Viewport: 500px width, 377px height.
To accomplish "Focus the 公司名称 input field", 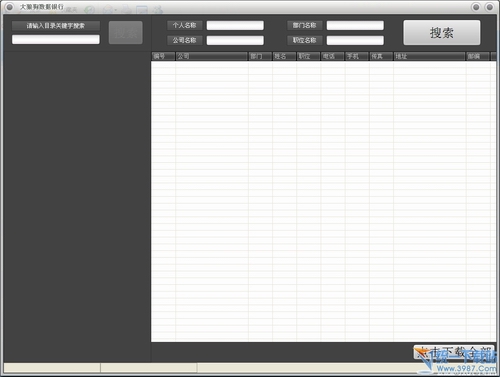I will point(235,40).
